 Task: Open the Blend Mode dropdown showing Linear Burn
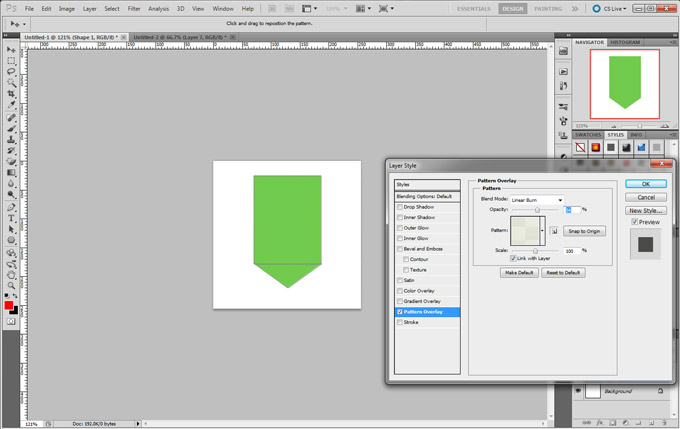point(537,200)
